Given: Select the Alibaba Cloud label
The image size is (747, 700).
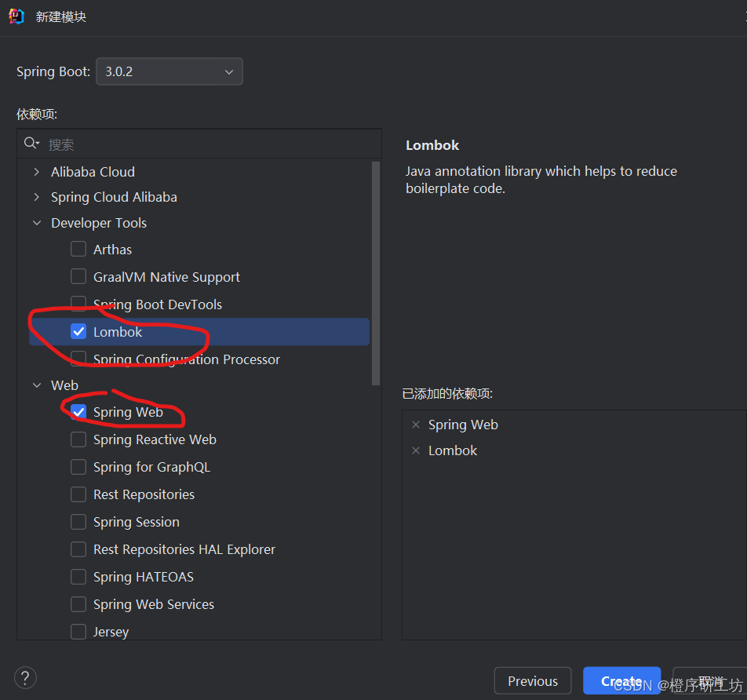Looking at the screenshot, I should 93,172.
